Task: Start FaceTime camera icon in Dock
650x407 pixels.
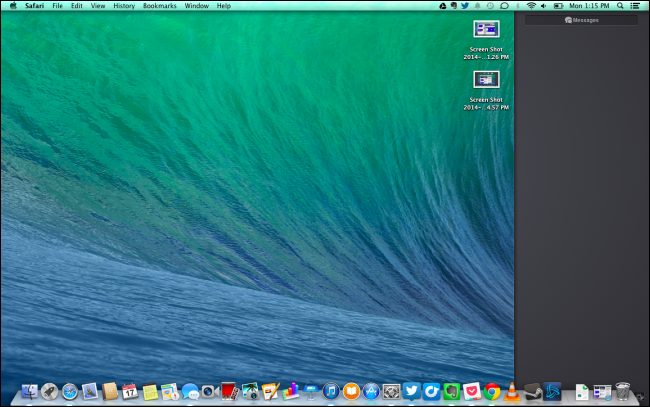Action: 210,391
